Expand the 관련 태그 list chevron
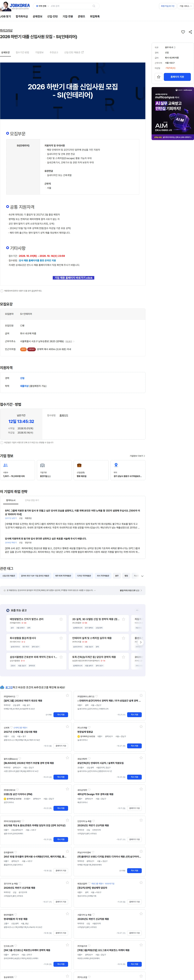Image resolution: width=194 pixels, height=980 pixels. [x=142, y=576]
